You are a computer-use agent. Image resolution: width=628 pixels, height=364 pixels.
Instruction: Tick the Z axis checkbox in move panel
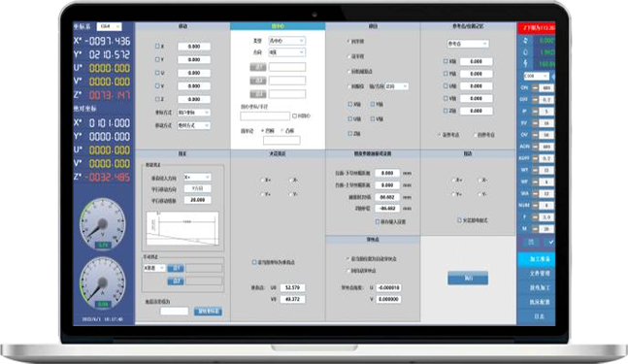point(157,99)
